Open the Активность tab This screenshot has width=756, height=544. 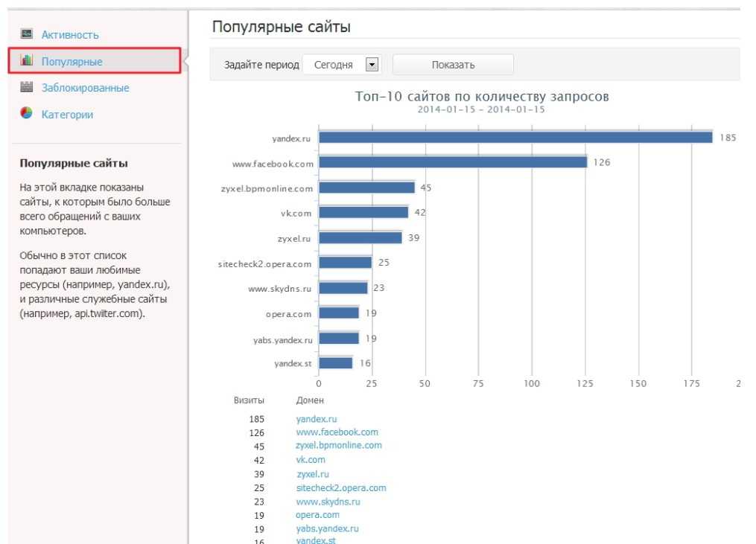[70, 35]
